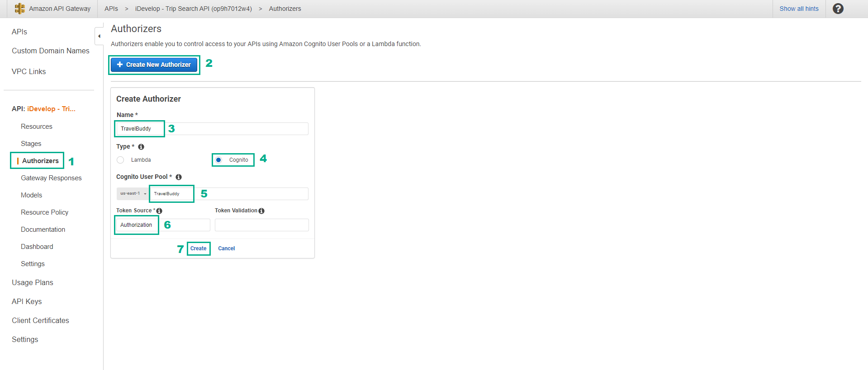Open Models in the API menu

click(32, 195)
